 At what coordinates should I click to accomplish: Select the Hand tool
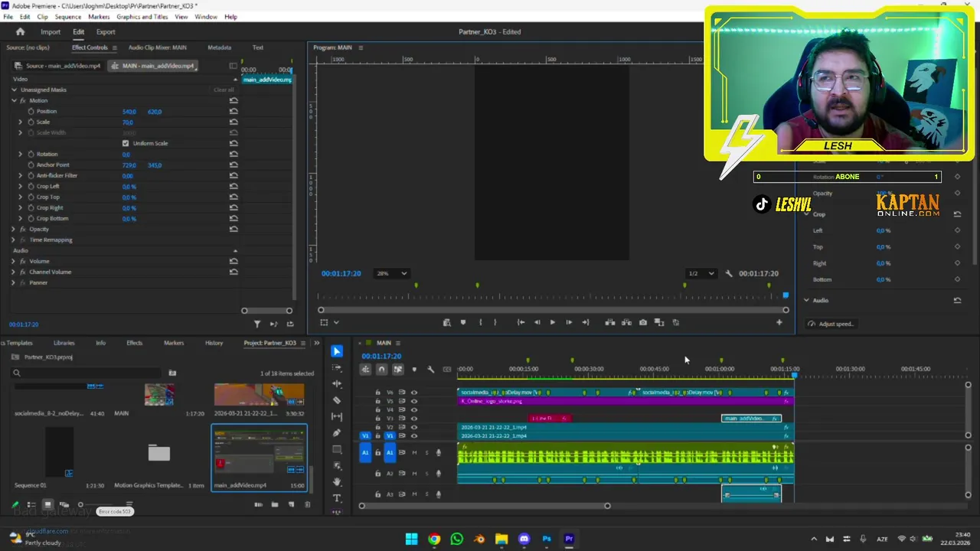(337, 482)
